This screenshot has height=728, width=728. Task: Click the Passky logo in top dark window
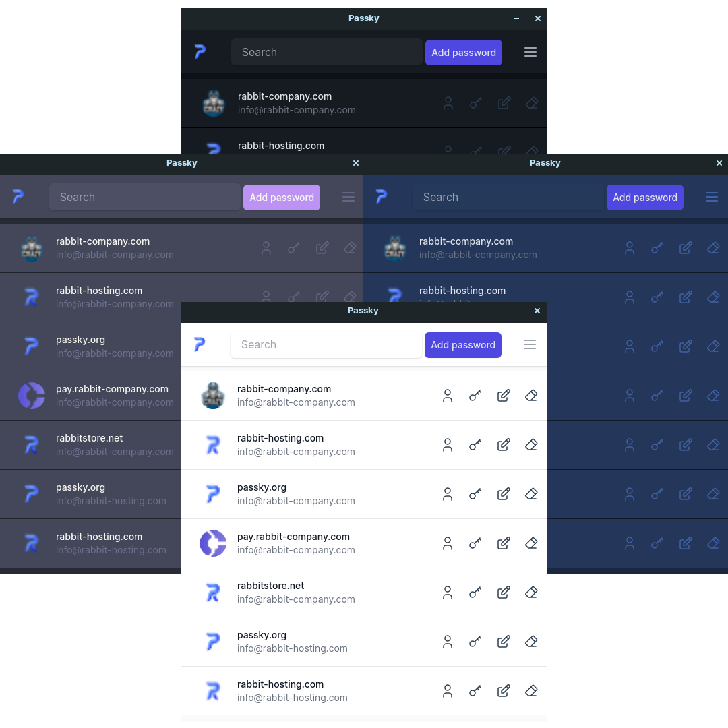200,52
